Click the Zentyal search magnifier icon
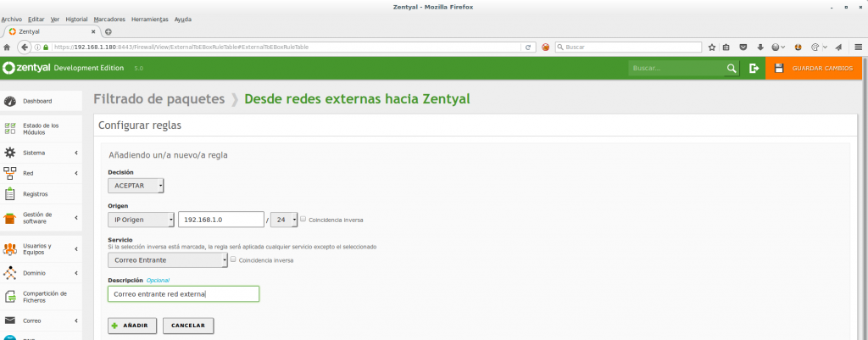This screenshot has width=868, height=340. [732, 68]
